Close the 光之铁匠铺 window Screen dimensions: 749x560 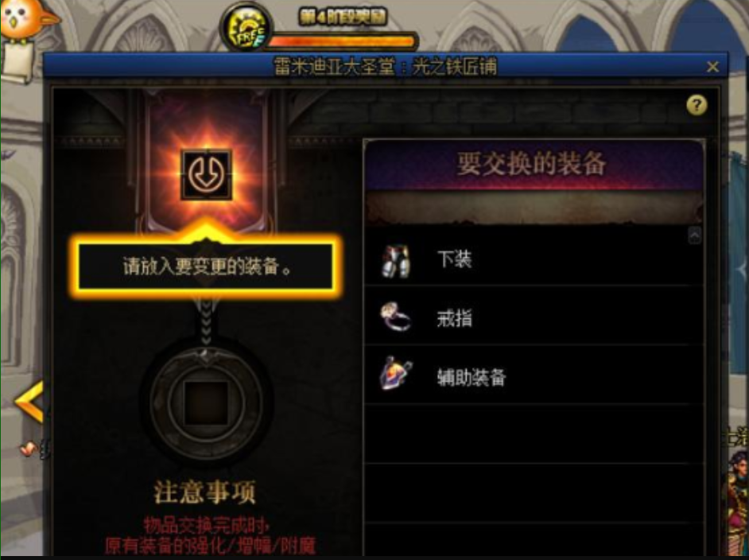click(x=712, y=66)
